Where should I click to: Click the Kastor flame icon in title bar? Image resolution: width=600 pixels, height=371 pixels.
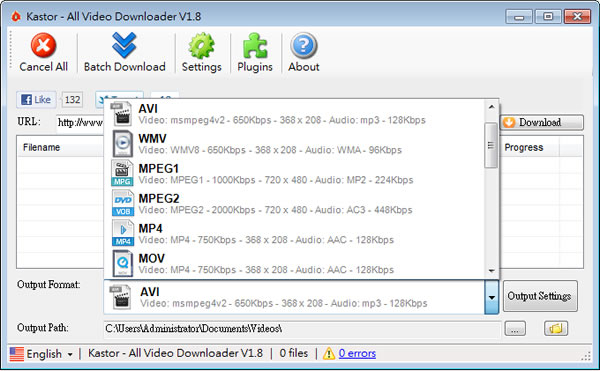[16, 16]
